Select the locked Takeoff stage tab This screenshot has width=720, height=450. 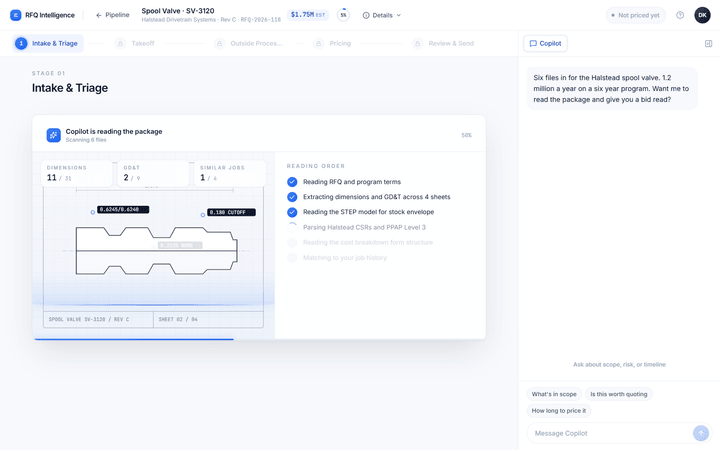coord(135,43)
